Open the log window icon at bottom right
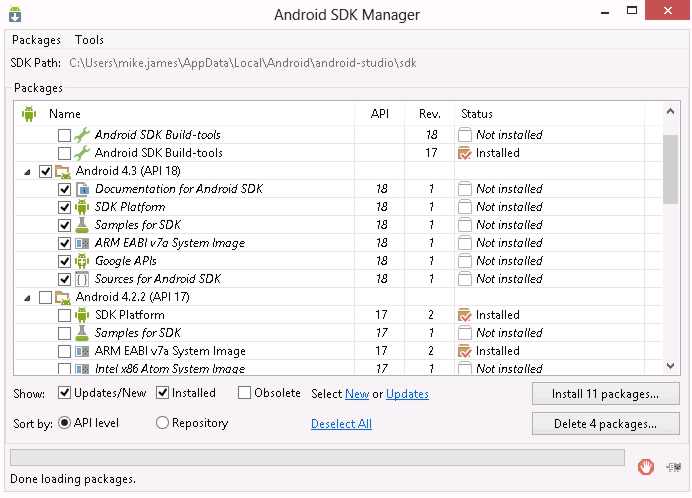This screenshot has width=692, height=498. pos(673,467)
